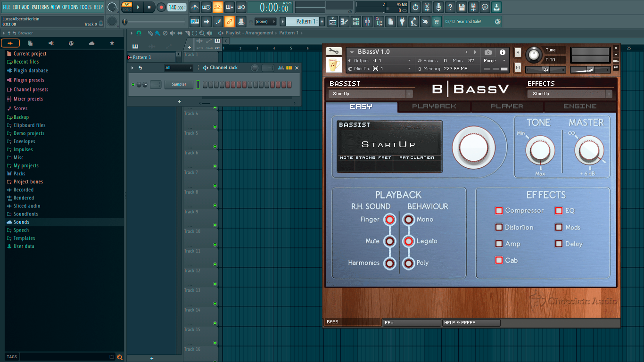Open the shopping cart content library
The image size is (644, 362).
(x=437, y=21)
